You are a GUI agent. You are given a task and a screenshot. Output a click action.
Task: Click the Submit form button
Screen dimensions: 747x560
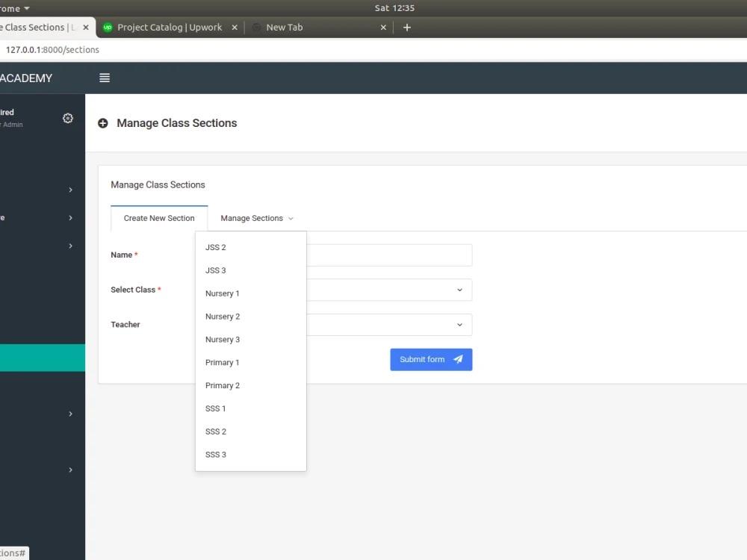point(431,359)
